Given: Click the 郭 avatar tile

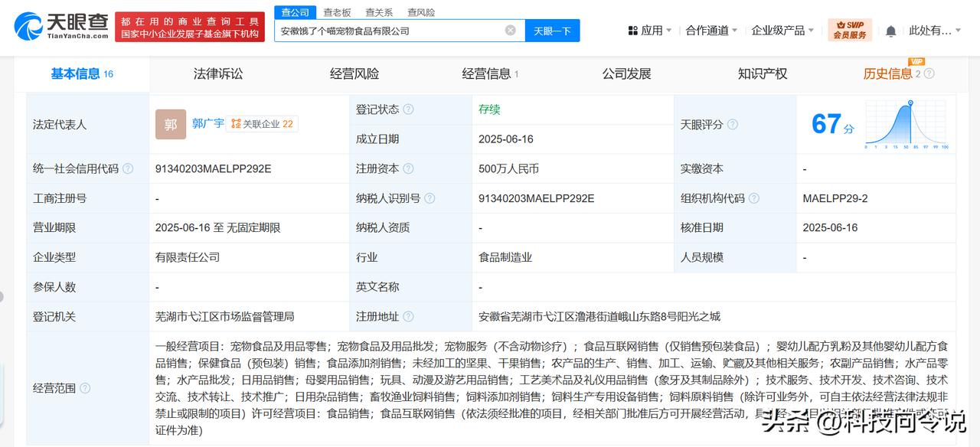Looking at the screenshot, I should [x=171, y=124].
